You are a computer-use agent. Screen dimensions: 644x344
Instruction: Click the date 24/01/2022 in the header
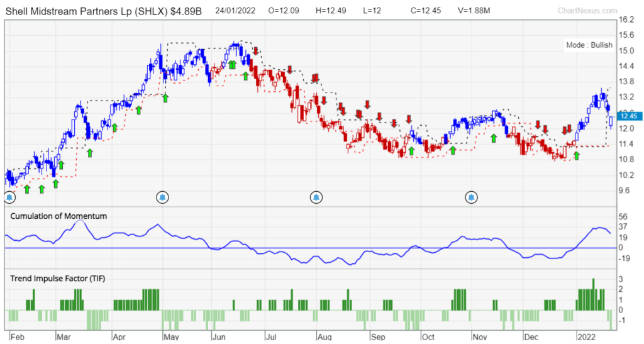235,11
